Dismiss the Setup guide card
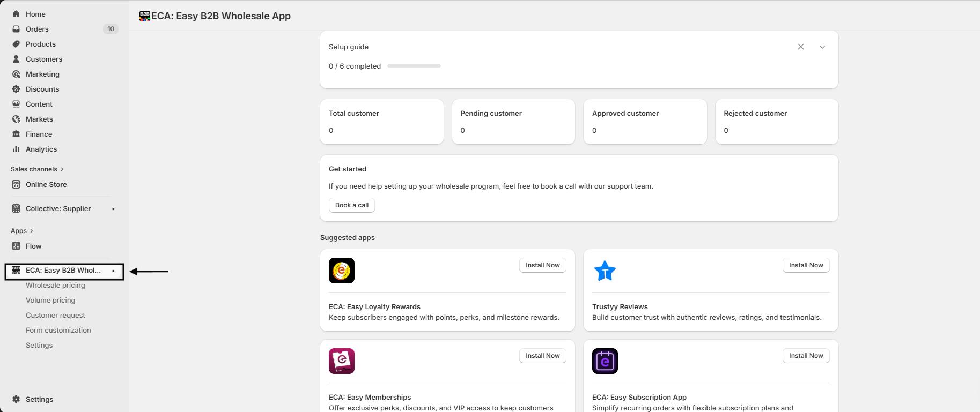 801,47
